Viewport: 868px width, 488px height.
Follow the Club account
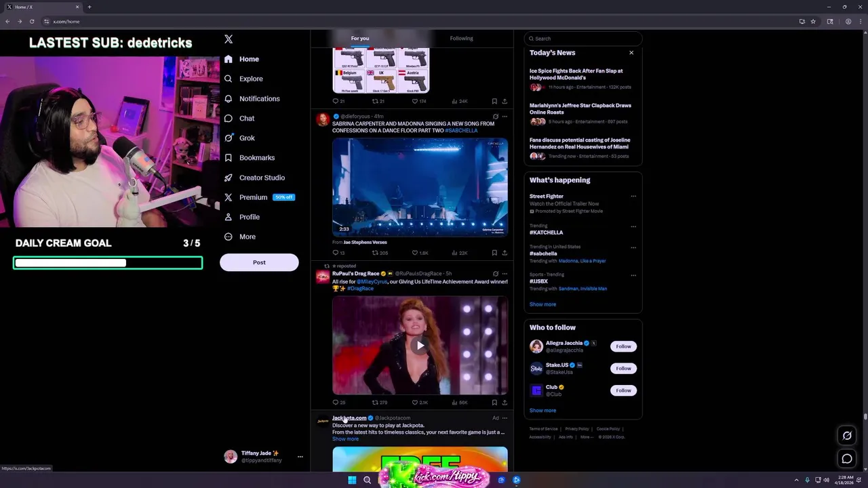click(623, 390)
